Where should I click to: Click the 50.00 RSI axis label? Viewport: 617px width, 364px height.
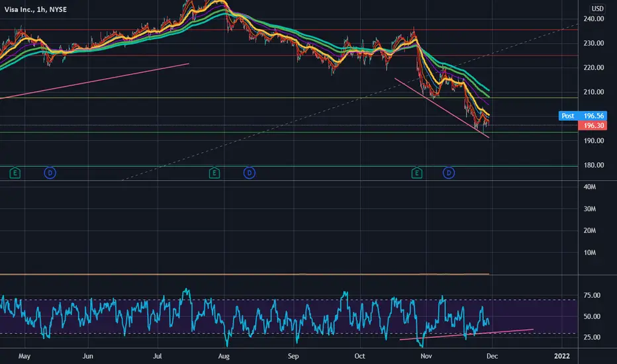tap(592, 316)
